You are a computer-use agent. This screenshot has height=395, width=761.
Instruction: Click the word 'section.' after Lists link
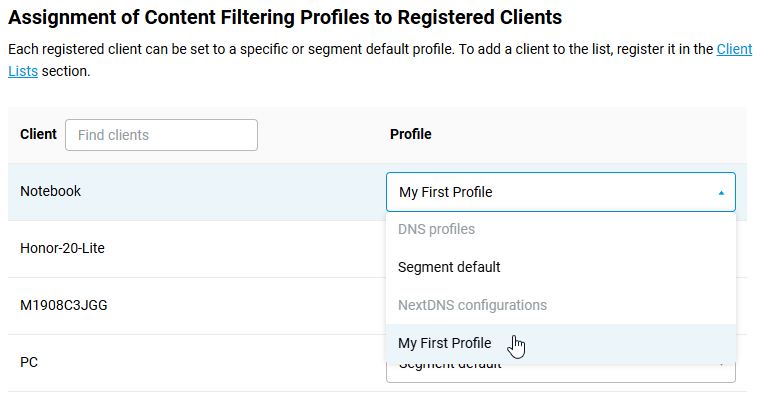(66, 71)
